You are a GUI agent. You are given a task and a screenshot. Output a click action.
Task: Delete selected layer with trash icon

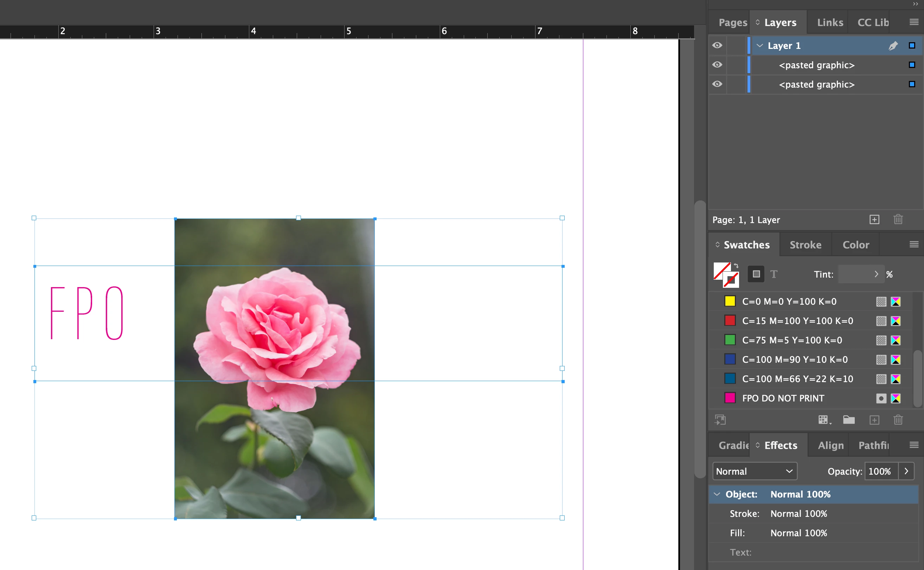[x=898, y=220]
